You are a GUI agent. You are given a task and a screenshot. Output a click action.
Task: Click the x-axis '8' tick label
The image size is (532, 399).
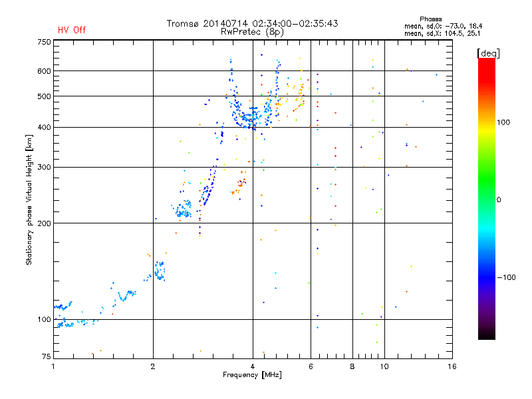pos(352,366)
